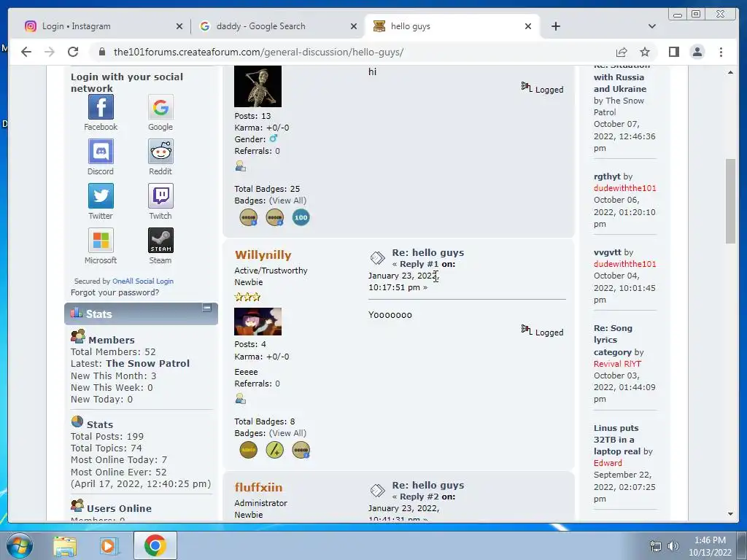747x560 pixels.
Task: Open Linus puts 32TB laptop topic
Action: tap(617, 440)
